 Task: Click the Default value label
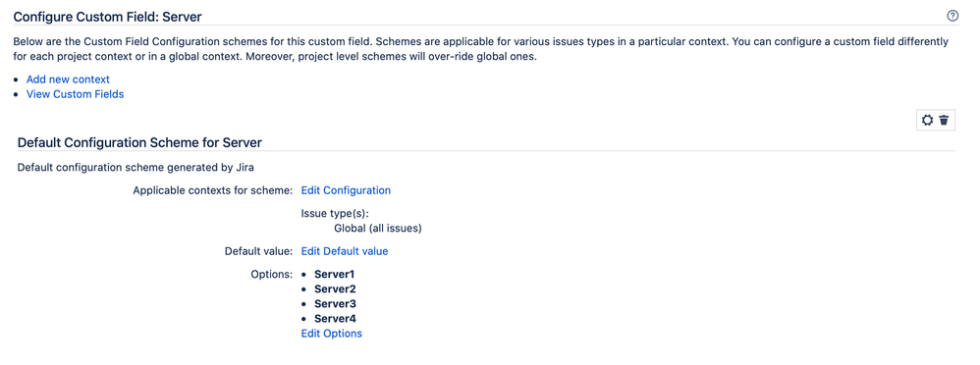click(x=258, y=251)
